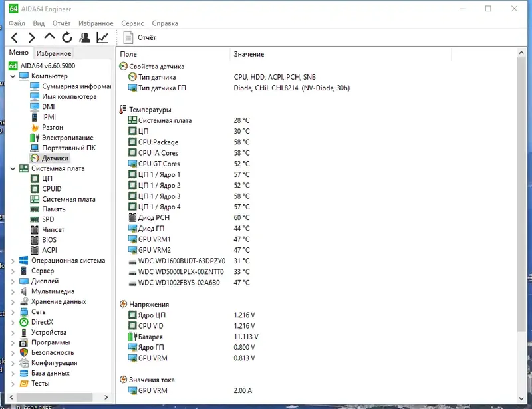Select the Безопасность shield item
The width and height of the screenshot is (532, 409).
[x=47, y=352]
